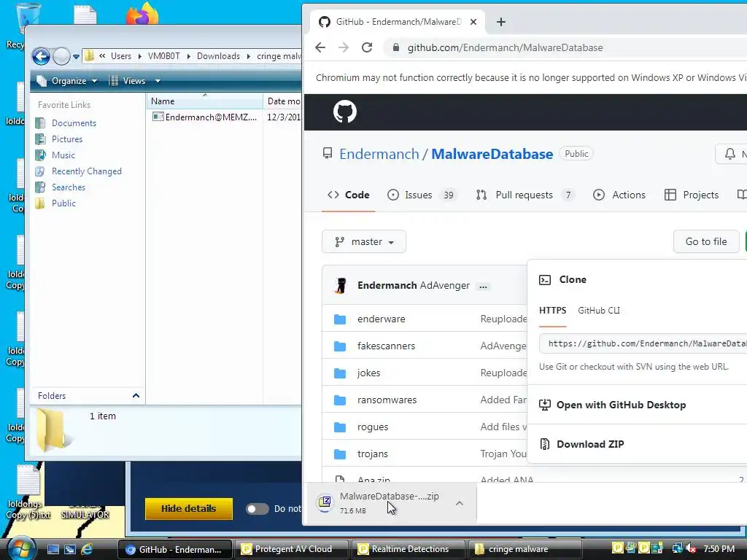
Task: Click the ransomwares folder icon
Action: (x=340, y=400)
